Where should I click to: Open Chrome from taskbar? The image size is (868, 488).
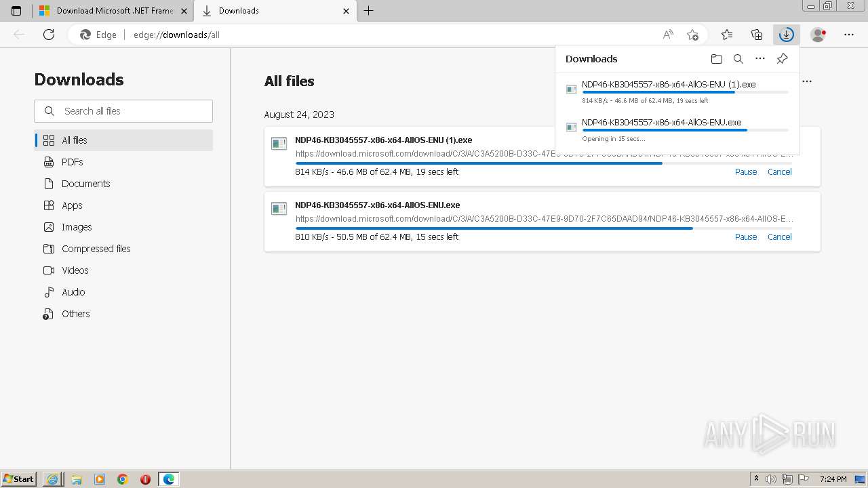tap(122, 479)
